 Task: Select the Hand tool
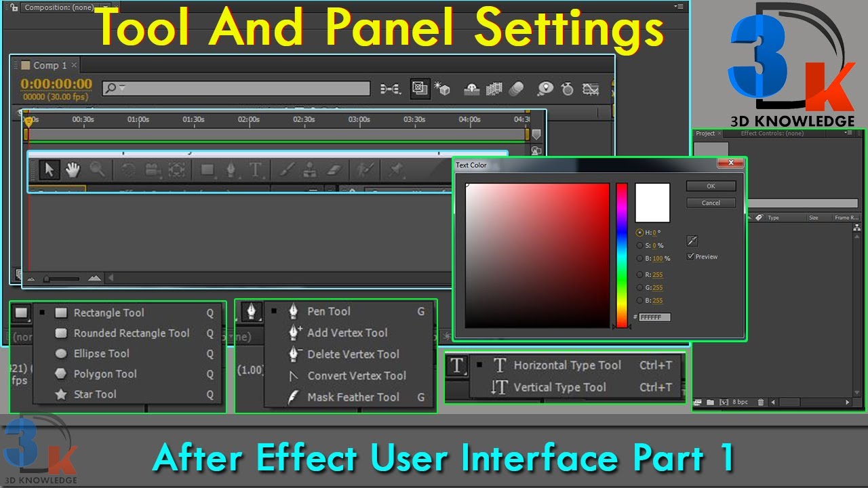point(73,169)
